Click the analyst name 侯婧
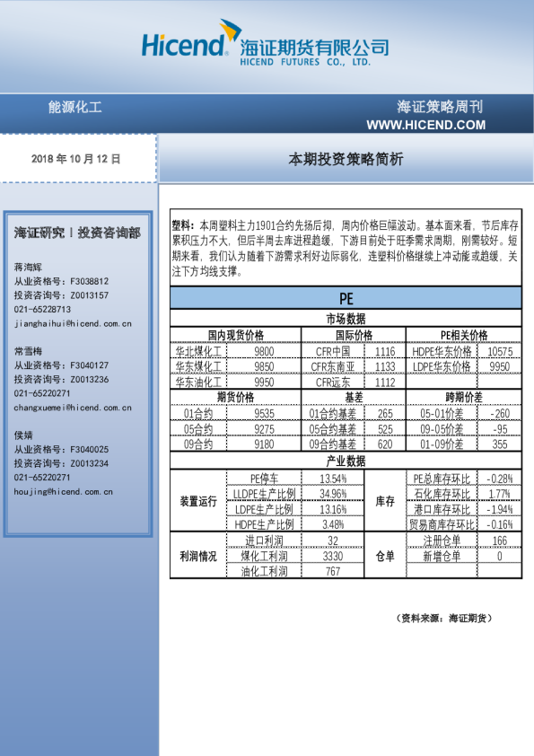 [x=23, y=435]
